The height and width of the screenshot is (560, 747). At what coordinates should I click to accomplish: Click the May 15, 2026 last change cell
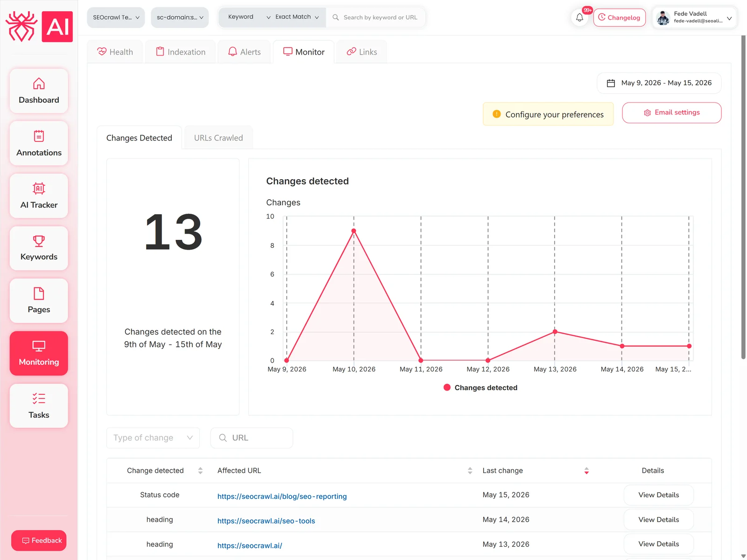[506, 495]
